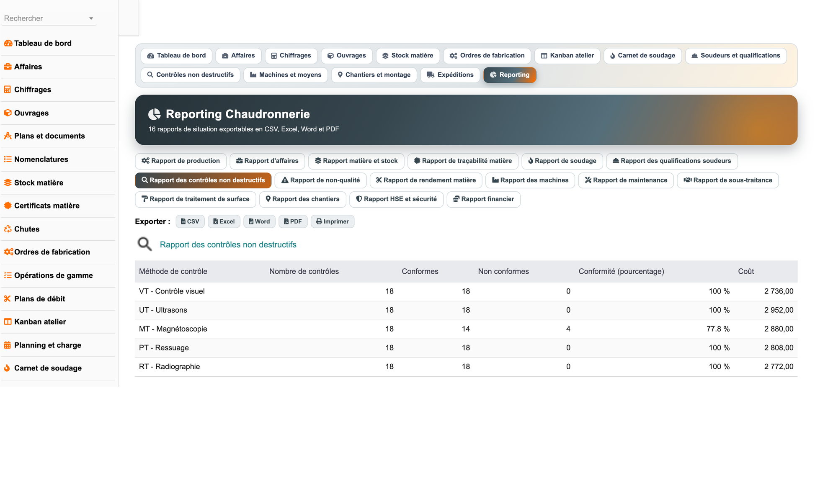815x504 pixels.
Task: Export the report to Word
Action: click(x=260, y=221)
